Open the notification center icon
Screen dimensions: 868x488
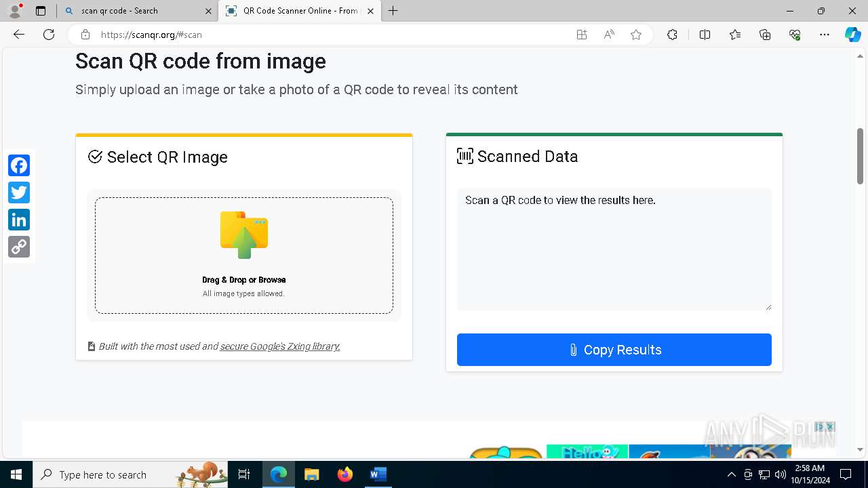click(846, 474)
